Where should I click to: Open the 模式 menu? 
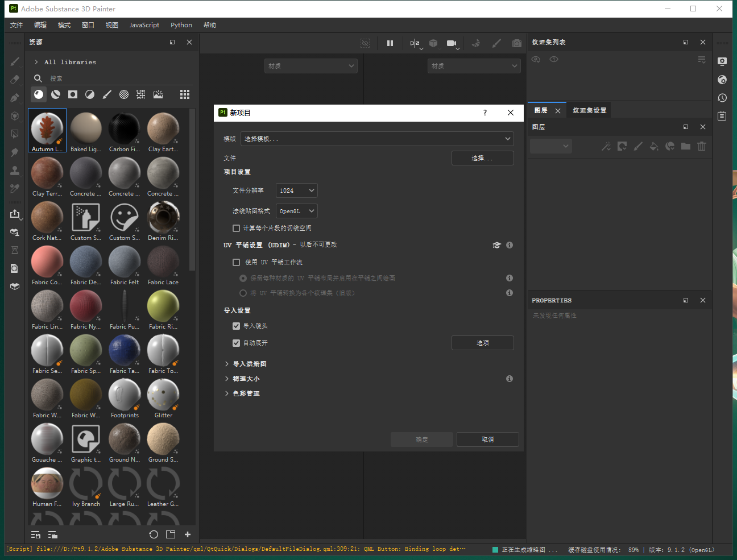(x=64, y=25)
